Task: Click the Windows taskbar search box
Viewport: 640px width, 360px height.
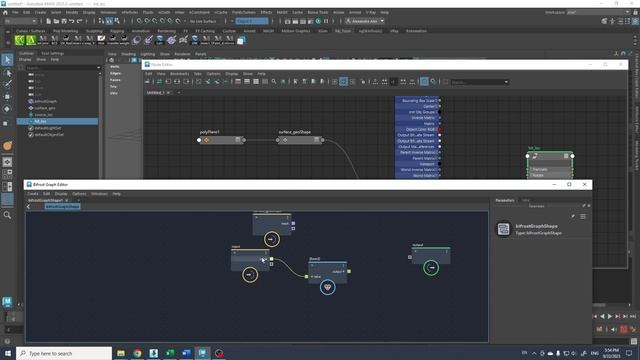Action: coord(64,353)
